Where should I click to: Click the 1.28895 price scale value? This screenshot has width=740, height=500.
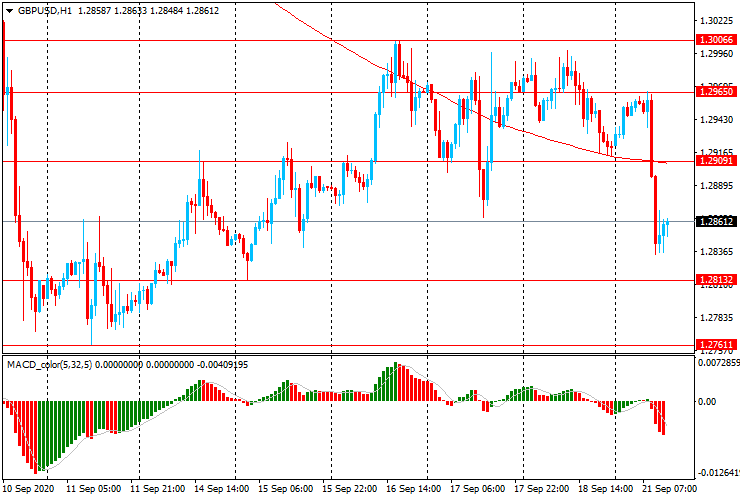(x=717, y=186)
